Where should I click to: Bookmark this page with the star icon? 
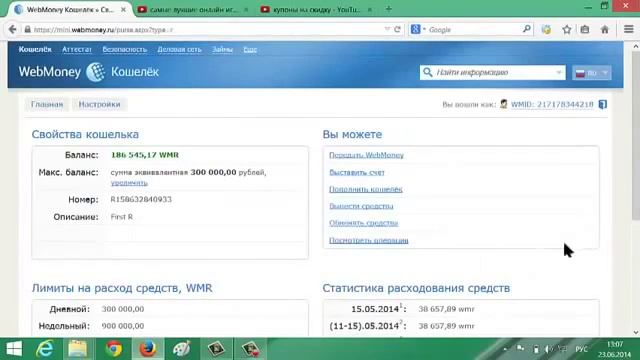pyautogui.click(x=567, y=29)
